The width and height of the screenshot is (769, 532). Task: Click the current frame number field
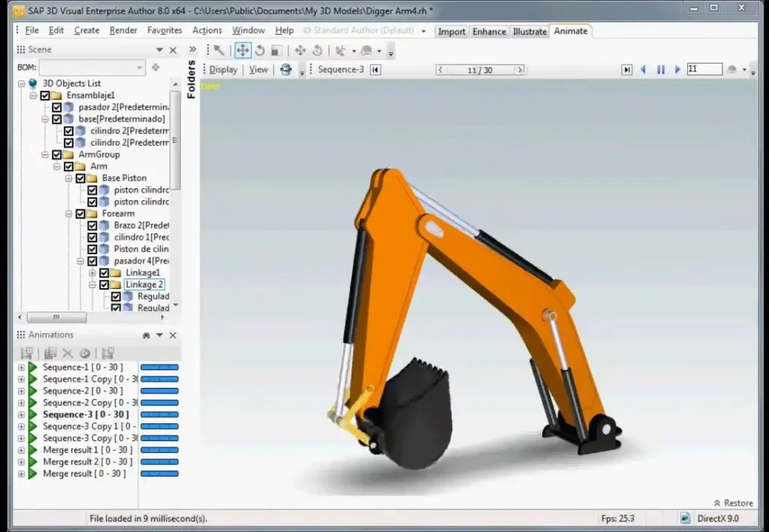click(704, 69)
